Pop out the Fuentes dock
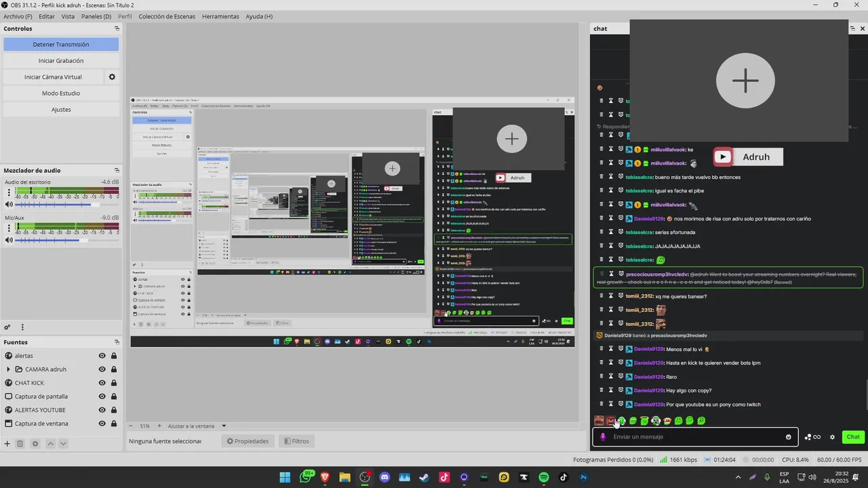The height and width of the screenshot is (488, 868). (117, 342)
